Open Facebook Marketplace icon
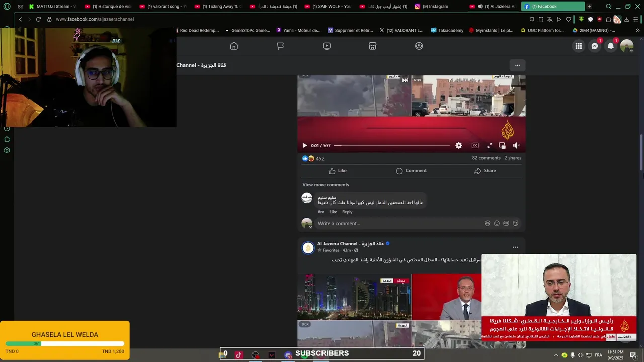 373,46
